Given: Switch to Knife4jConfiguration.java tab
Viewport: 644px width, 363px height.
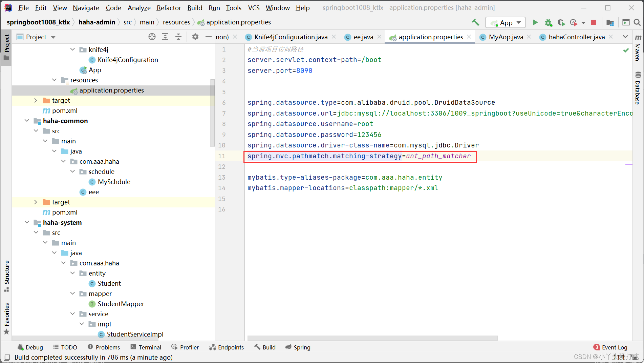Looking at the screenshot, I should pyautogui.click(x=291, y=37).
